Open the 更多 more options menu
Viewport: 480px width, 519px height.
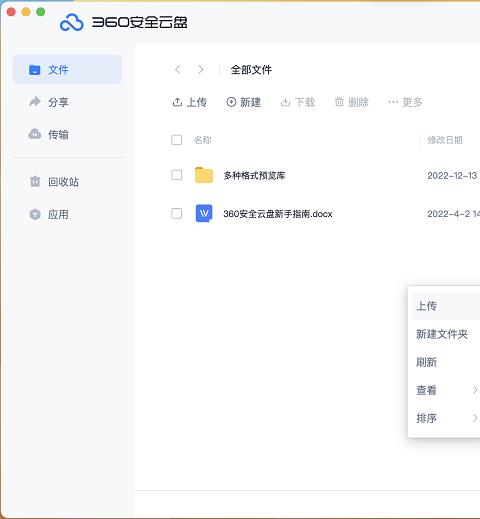pos(405,102)
